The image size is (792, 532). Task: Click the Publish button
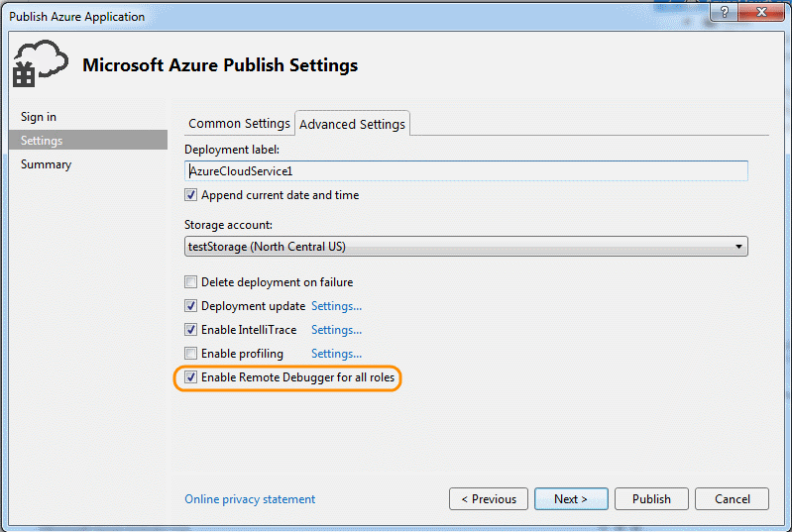pyautogui.click(x=651, y=499)
